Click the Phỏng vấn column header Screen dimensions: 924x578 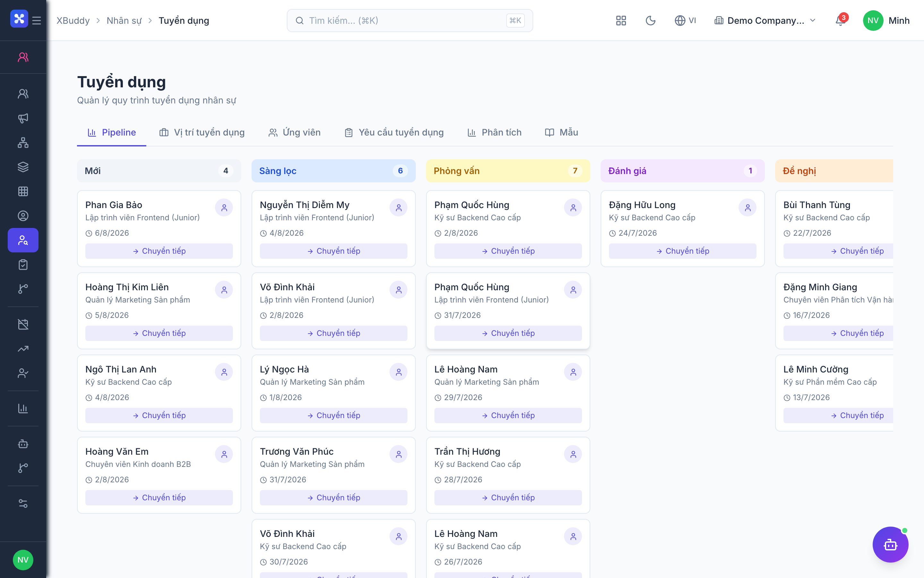point(508,171)
